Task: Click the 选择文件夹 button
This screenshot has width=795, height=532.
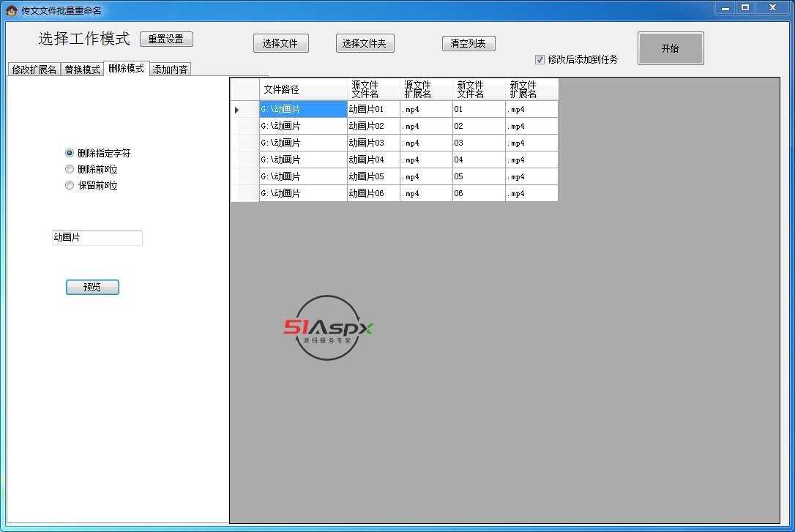Action: 365,43
